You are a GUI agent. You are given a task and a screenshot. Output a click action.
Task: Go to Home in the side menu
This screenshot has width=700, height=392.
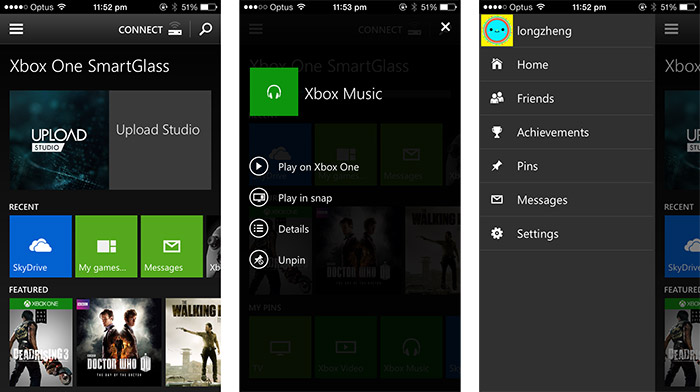(x=567, y=65)
